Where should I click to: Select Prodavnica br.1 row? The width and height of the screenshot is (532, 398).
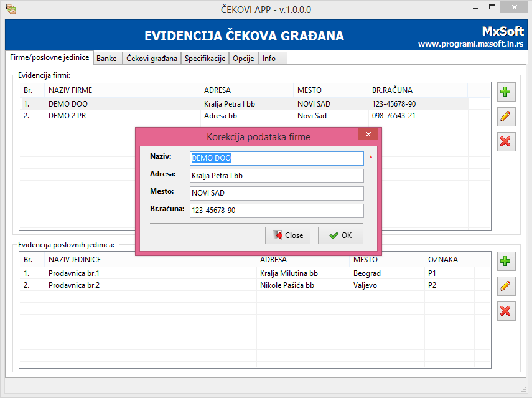point(247,273)
